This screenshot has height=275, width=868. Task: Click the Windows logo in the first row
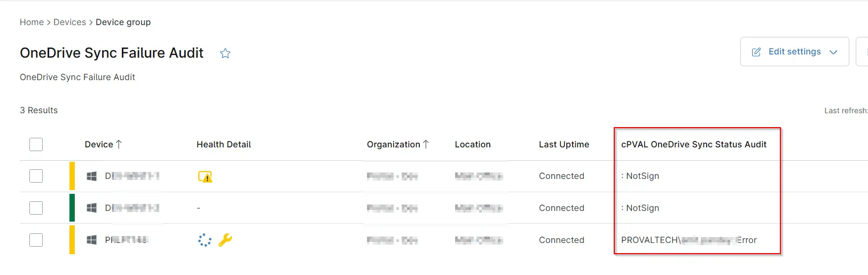coord(92,176)
